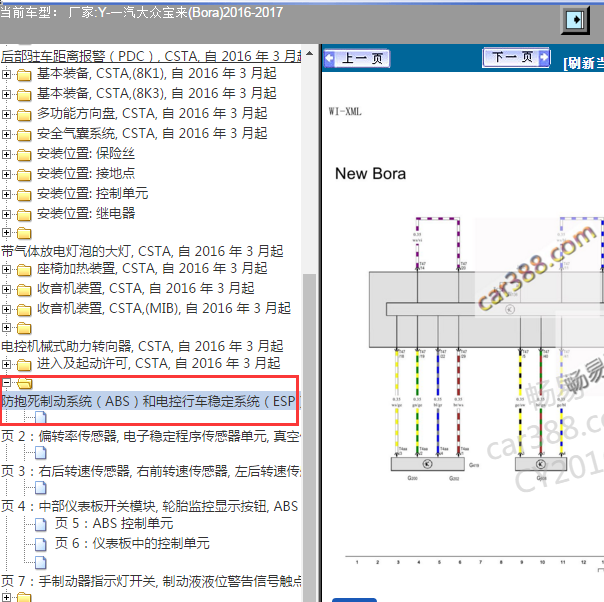Open folder icon for 基本装备 (8K1)
This screenshot has height=602, width=604.
click(24, 74)
